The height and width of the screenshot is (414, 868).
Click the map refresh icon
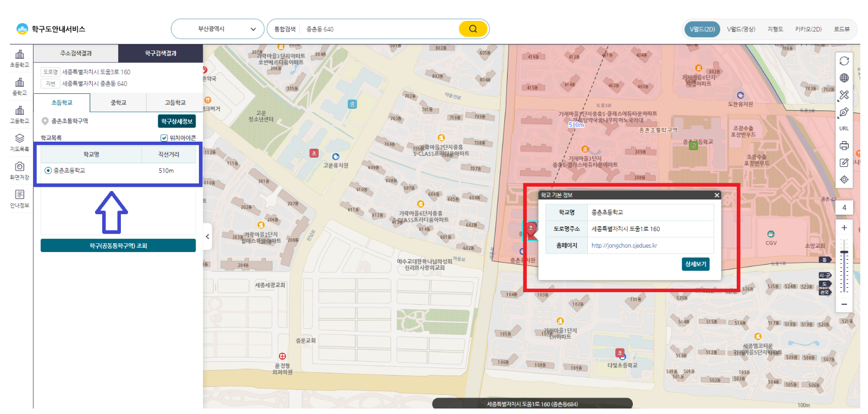tap(844, 61)
